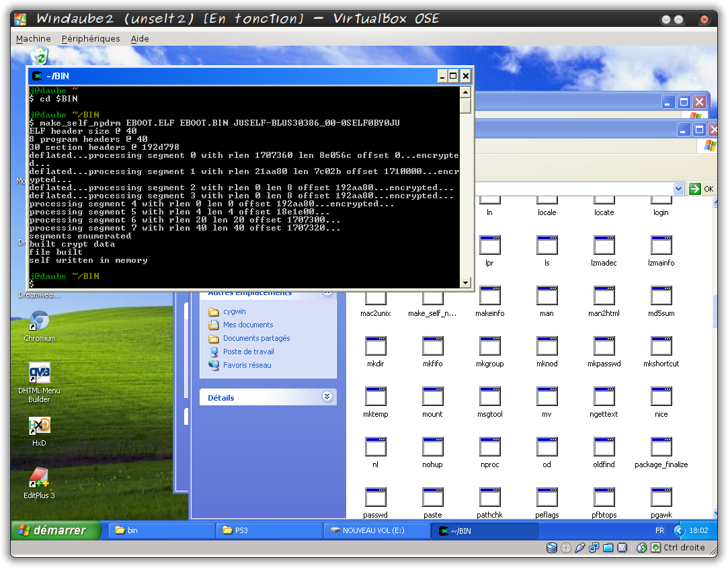The width and height of the screenshot is (728, 570).
Task: Select the oldfind file icon
Action: [604, 447]
